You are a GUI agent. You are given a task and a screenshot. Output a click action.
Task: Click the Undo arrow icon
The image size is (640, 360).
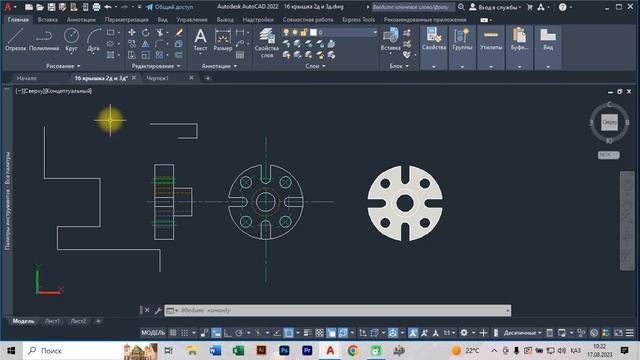[108, 7]
